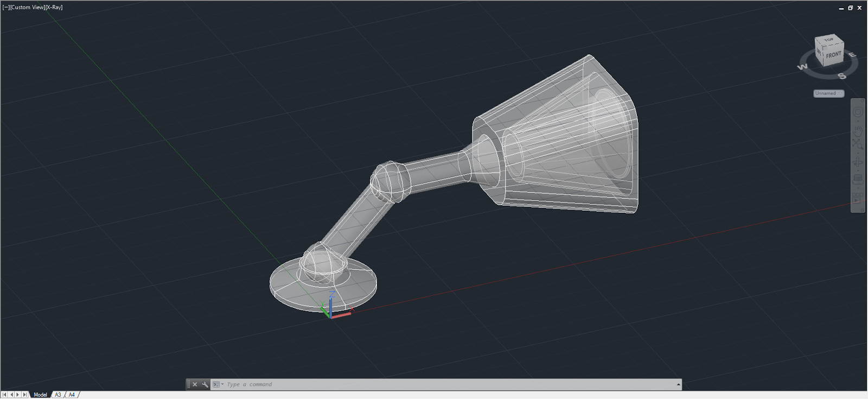This screenshot has height=399, width=868.
Task: Go to the next layout tab
Action: point(18,395)
